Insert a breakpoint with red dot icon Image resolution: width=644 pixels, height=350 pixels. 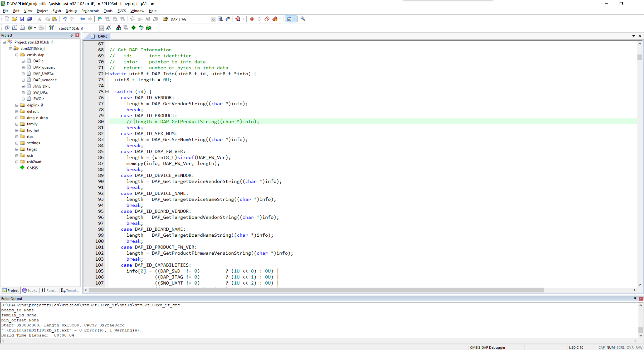(x=252, y=19)
